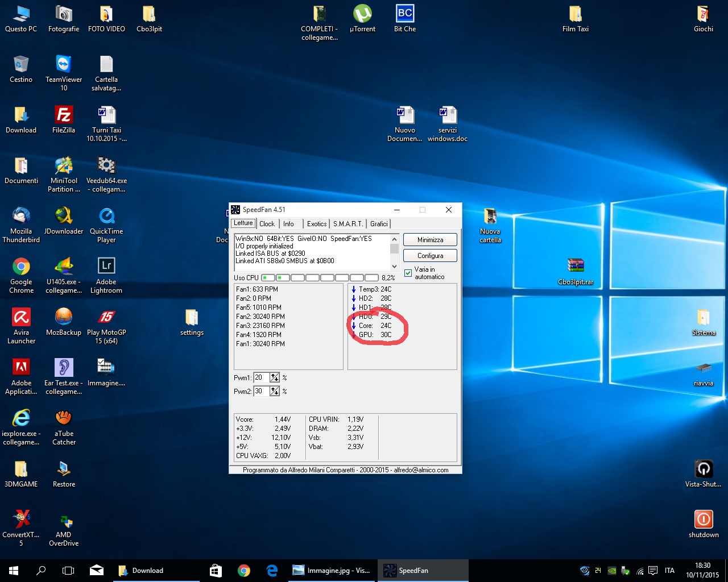The height and width of the screenshot is (582, 728).
Task: Toggle Varia in automatico checkbox
Action: pyautogui.click(x=408, y=273)
